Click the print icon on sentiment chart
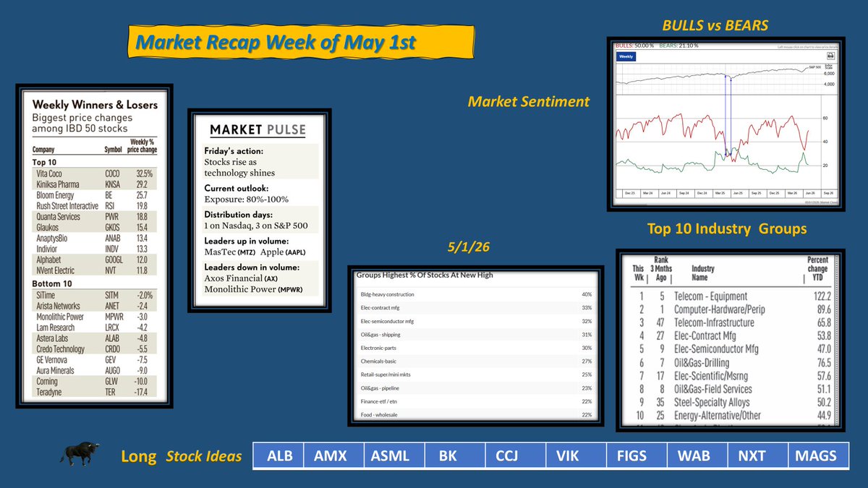 click(x=831, y=55)
